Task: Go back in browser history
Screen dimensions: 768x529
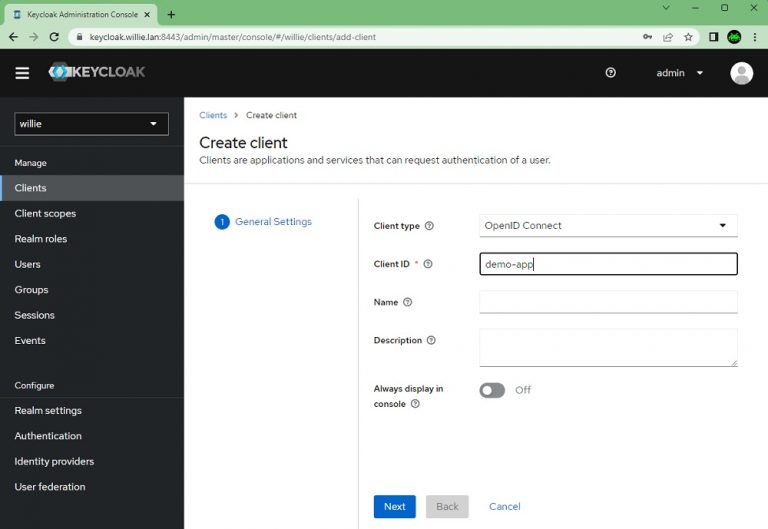Action: 13,37
